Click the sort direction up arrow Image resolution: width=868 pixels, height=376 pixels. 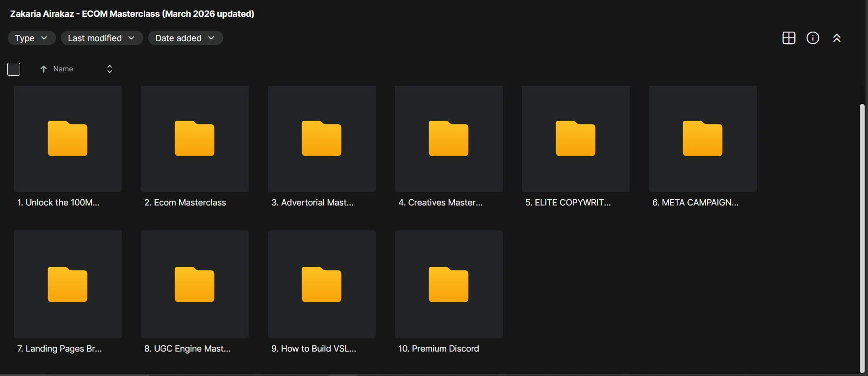(x=44, y=69)
